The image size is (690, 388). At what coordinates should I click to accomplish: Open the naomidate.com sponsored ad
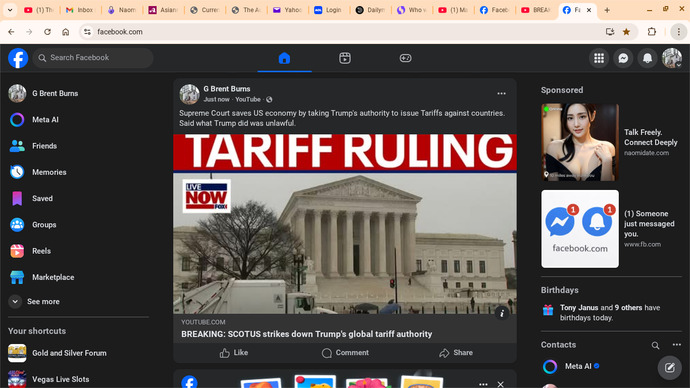point(611,143)
